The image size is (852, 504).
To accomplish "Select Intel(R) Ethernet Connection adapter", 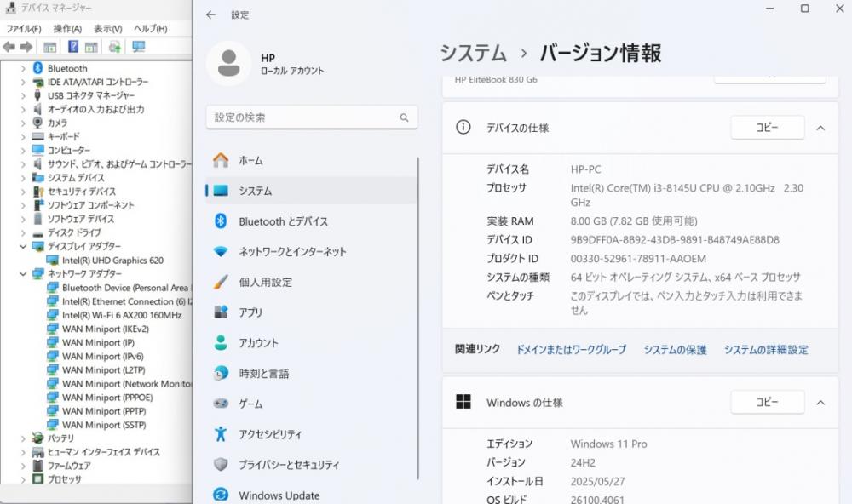I will pyautogui.click(x=127, y=301).
